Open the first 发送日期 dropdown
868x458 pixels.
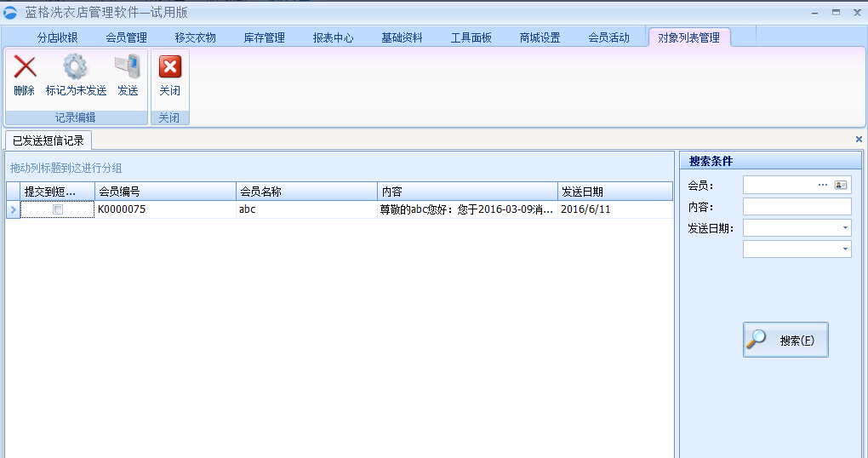coord(845,227)
